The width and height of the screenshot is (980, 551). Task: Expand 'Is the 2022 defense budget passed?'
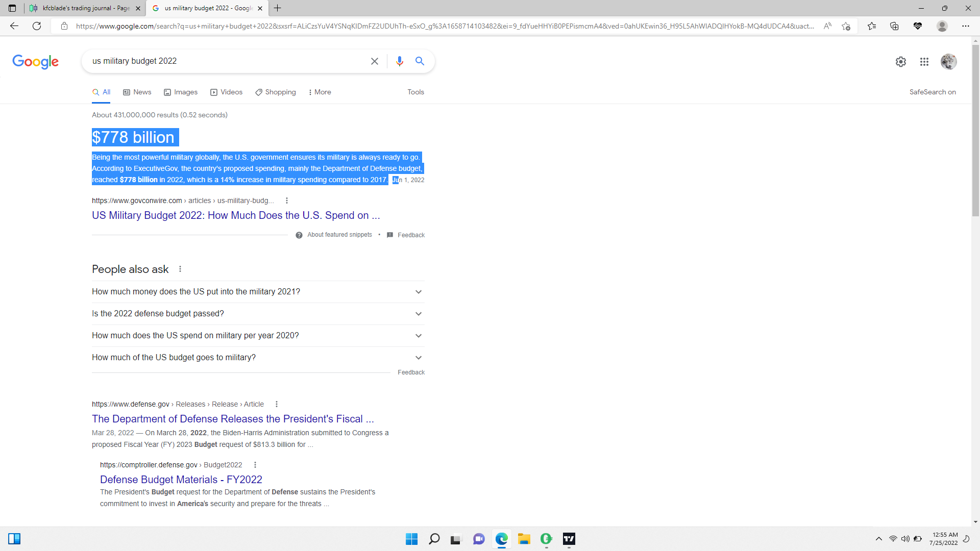tap(258, 314)
